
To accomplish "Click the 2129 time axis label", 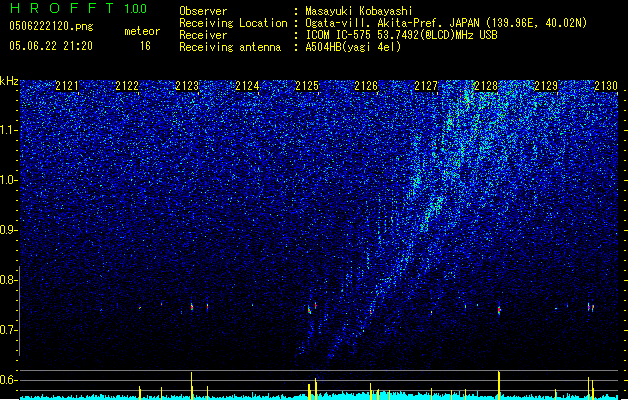I will click(x=546, y=86).
